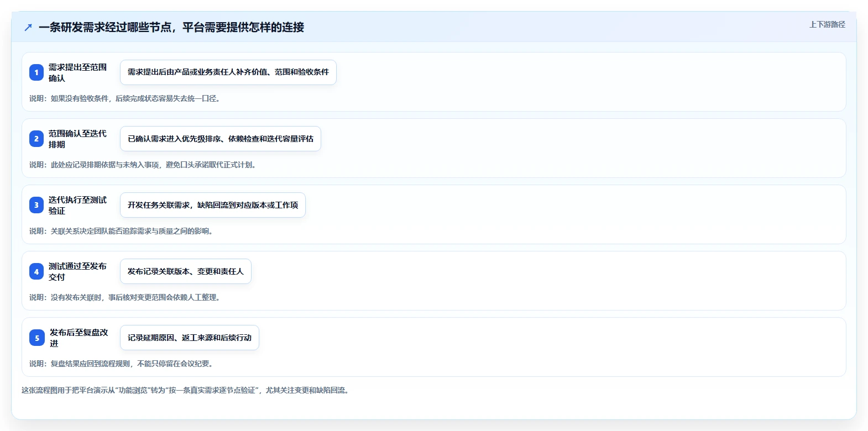
Task: Click the note 没有发布关联时
Action: coord(126,297)
